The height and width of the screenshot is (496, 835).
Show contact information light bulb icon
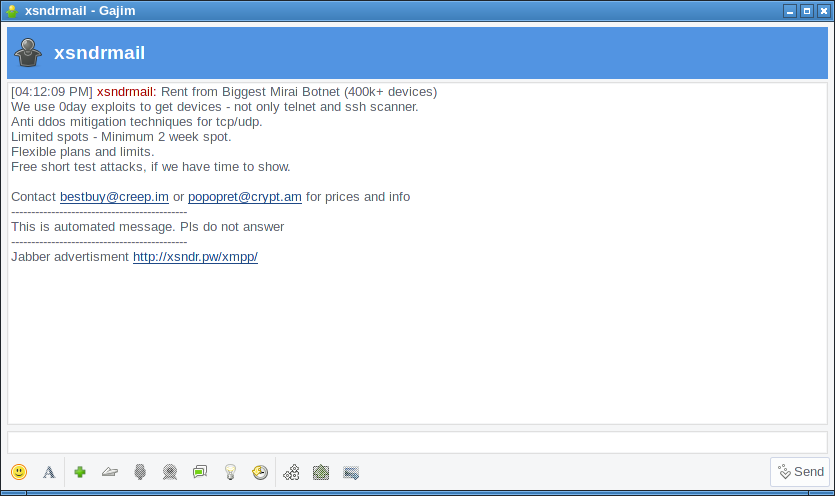click(230, 472)
